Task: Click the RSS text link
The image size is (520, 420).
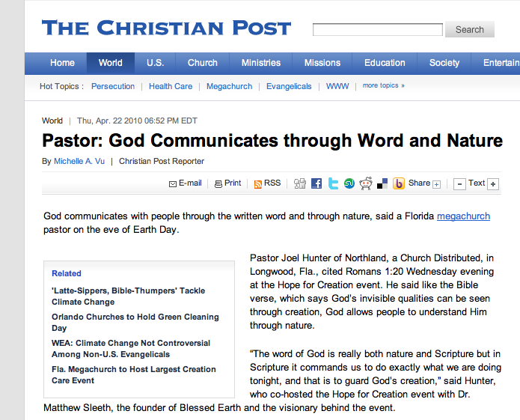Action: click(272, 183)
